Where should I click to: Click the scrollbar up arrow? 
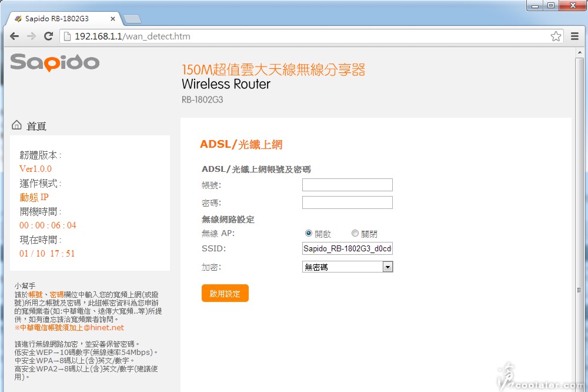click(580, 52)
